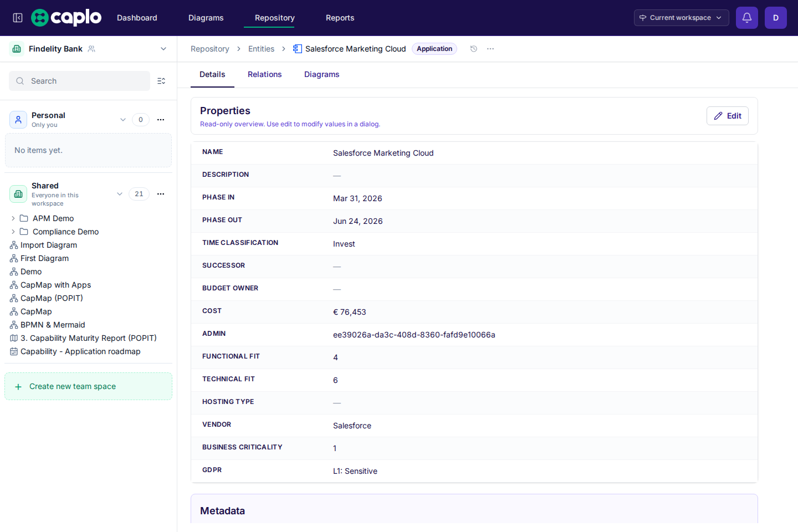Expand Findelity Bank workspace dropdown

click(163, 49)
